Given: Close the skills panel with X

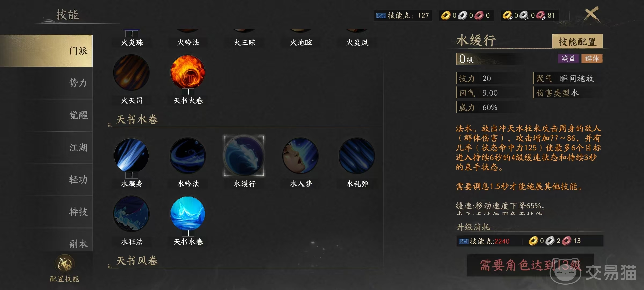Looking at the screenshot, I should pos(591,15).
